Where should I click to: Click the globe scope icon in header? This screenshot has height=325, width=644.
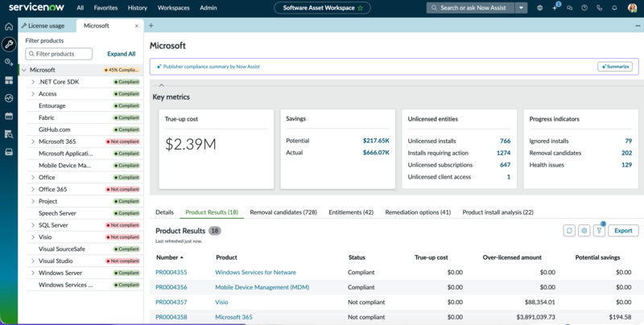click(x=539, y=8)
